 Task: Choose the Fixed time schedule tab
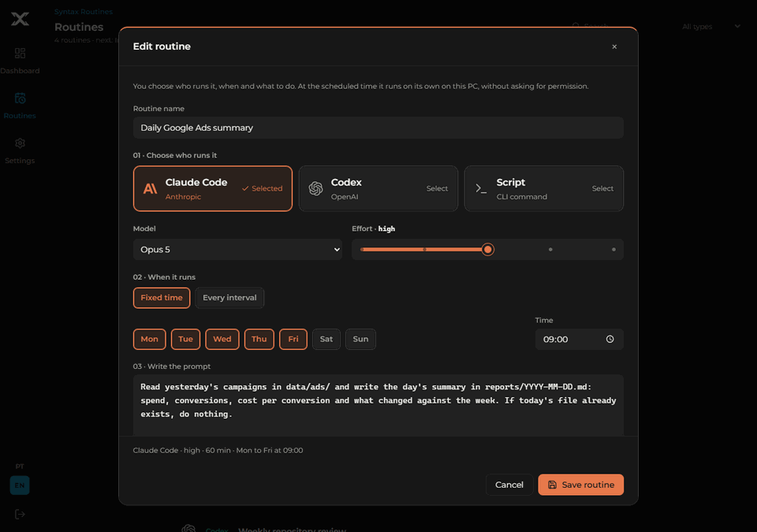(162, 298)
